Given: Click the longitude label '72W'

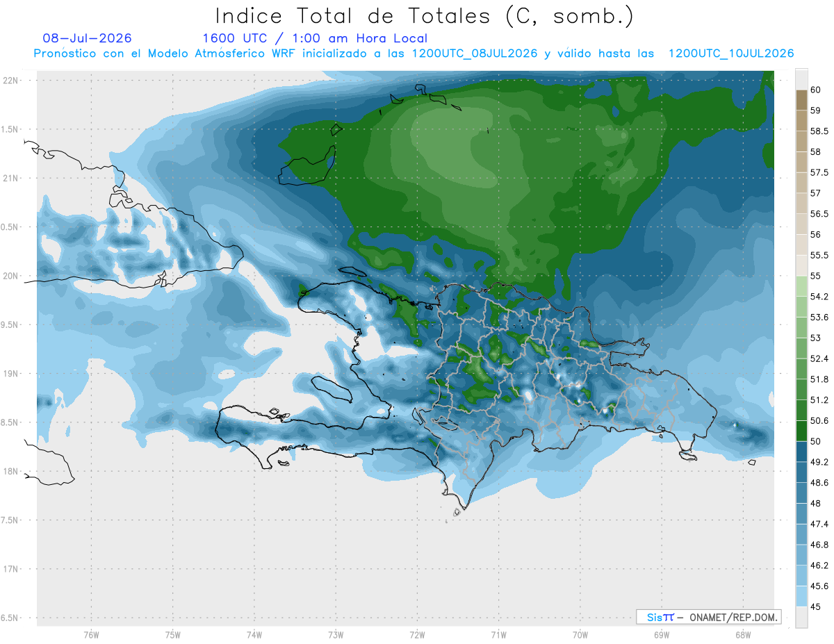Looking at the screenshot, I should [417, 634].
